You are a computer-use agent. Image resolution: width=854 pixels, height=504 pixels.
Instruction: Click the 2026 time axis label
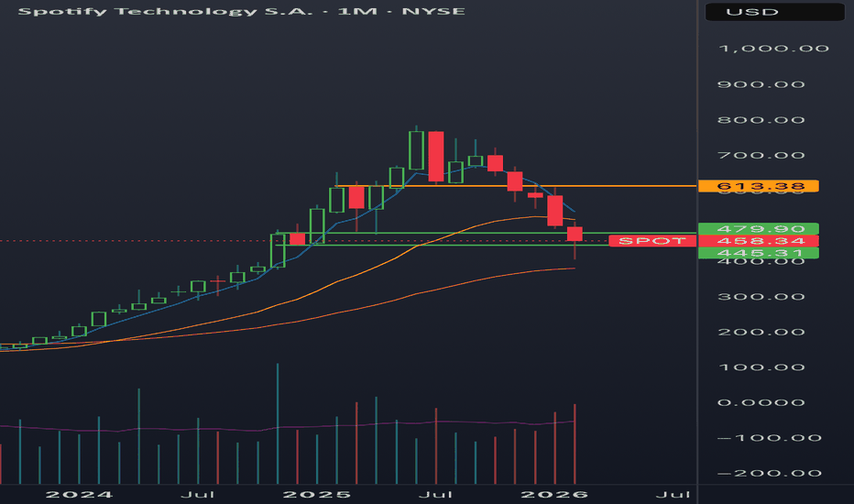[554, 495]
